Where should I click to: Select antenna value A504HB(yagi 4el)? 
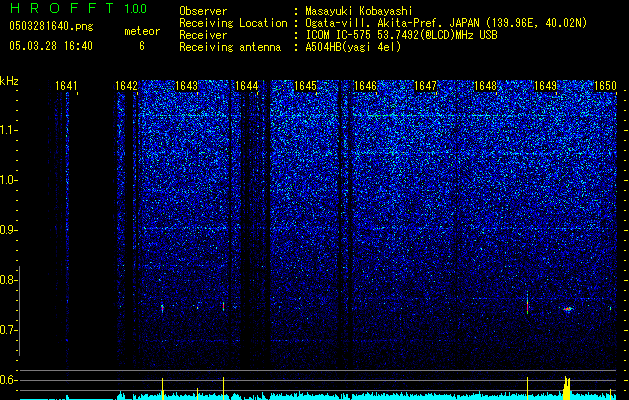tap(353, 47)
